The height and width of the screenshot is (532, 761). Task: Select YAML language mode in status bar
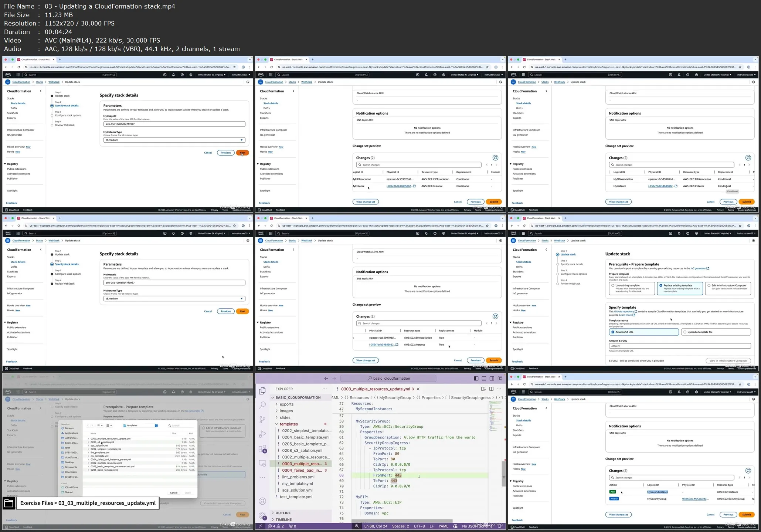[x=443, y=526]
